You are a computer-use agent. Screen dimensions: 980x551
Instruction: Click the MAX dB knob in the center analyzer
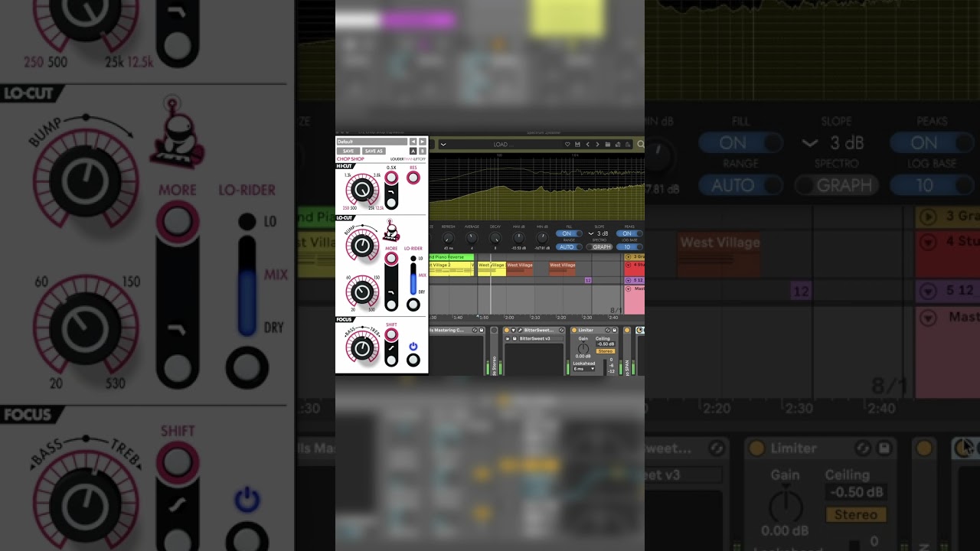(518, 238)
